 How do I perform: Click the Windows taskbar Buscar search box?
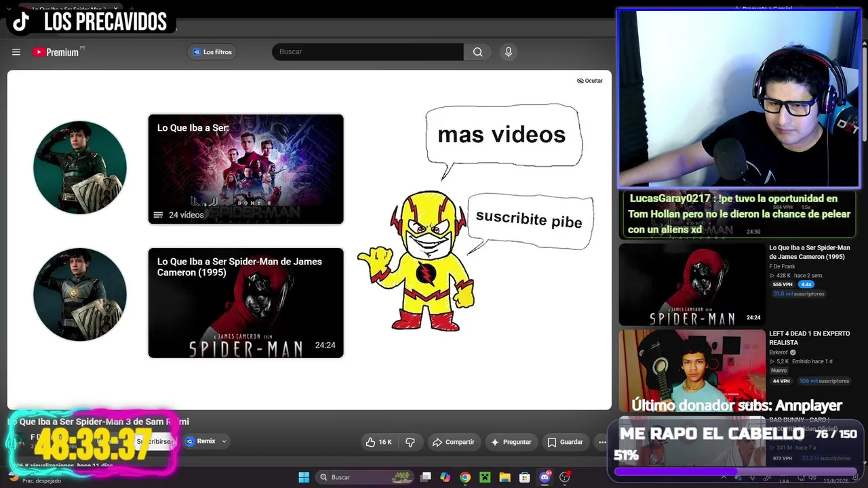click(366, 477)
